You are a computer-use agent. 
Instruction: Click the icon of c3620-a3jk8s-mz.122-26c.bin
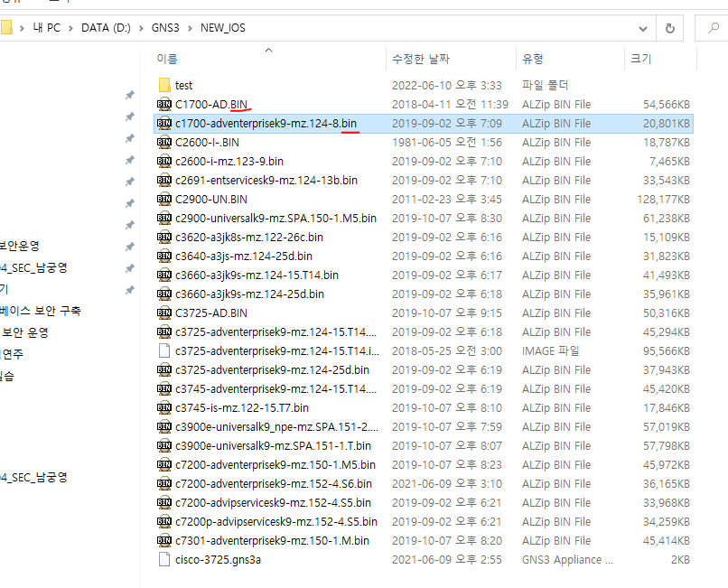coord(163,238)
